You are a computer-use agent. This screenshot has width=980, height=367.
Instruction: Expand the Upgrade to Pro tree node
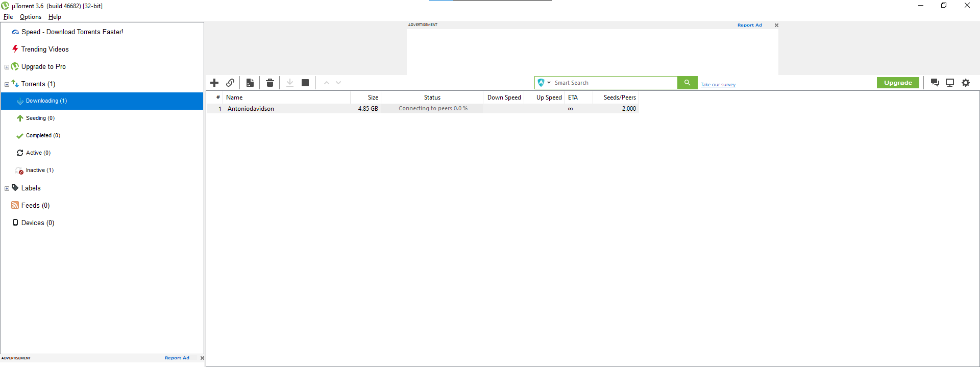7,67
